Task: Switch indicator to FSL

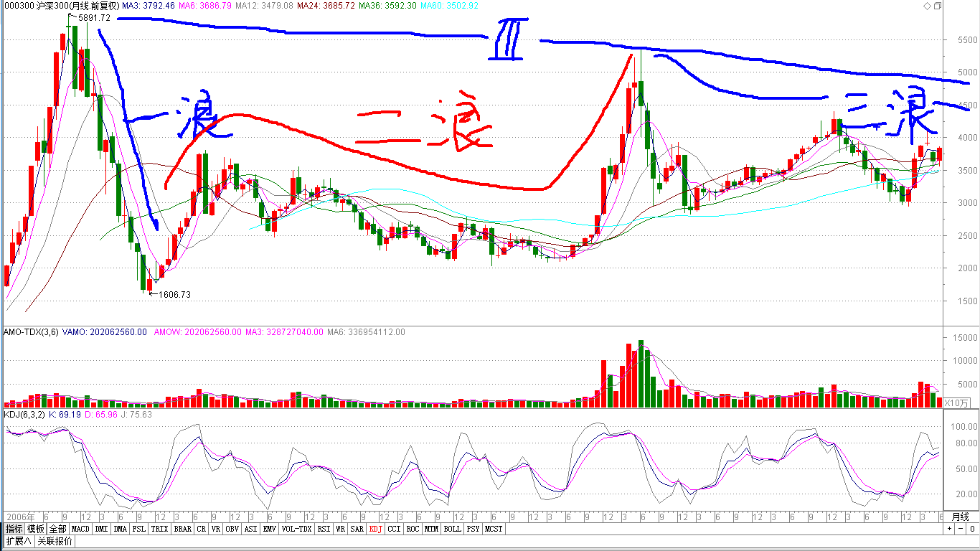Action: [x=138, y=529]
